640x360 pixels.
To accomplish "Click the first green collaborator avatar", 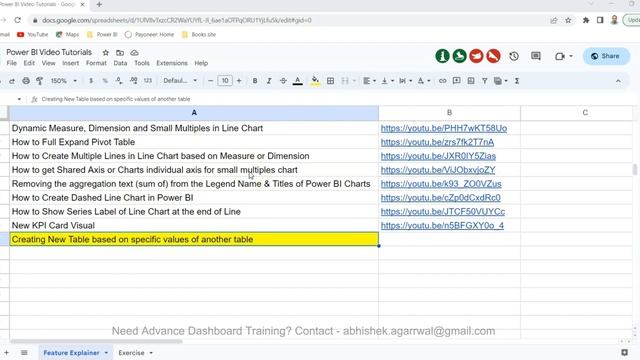I will (x=442, y=56).
